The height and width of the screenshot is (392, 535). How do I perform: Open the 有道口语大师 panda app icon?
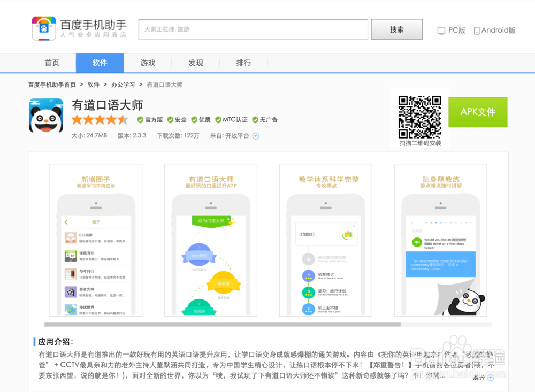[x=46, y=116]
